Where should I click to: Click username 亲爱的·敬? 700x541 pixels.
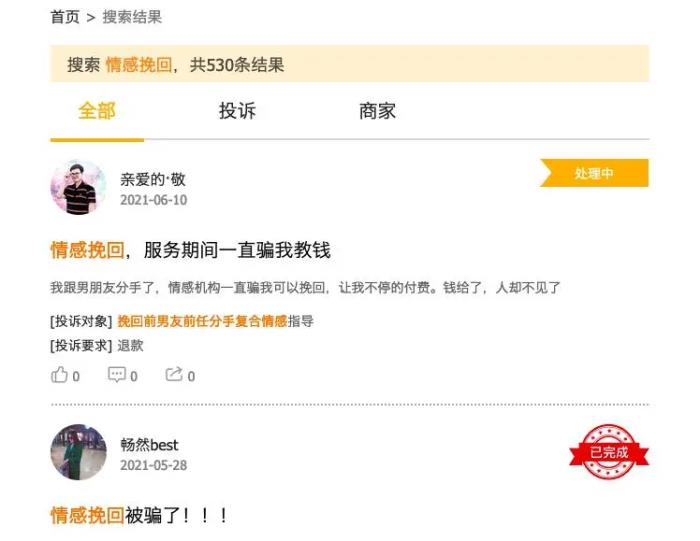tap(153, 179)
